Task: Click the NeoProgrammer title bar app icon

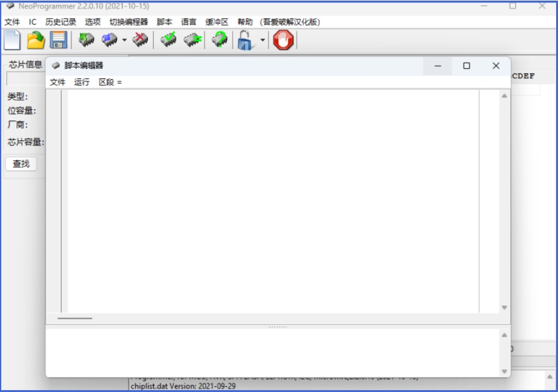Action: (10, 6)
